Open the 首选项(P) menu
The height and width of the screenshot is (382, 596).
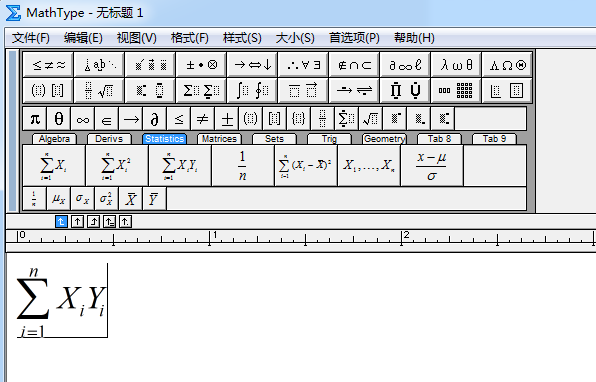(354, 38)
